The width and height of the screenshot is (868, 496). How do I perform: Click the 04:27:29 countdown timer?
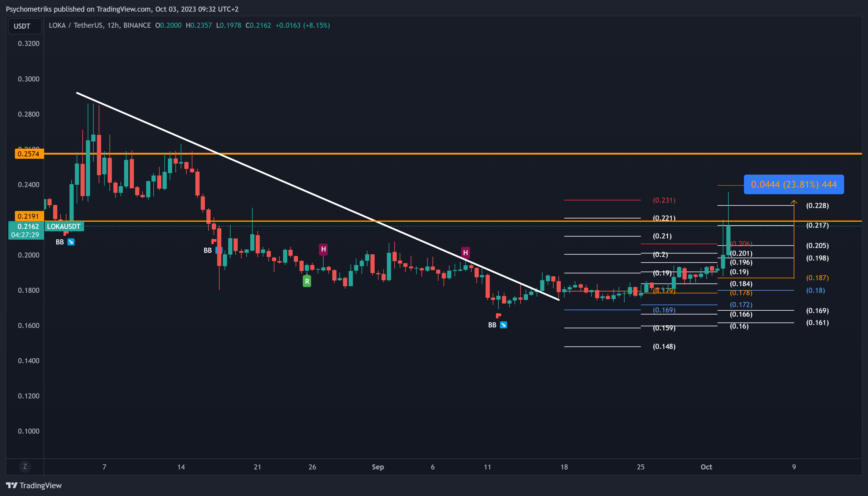tap(25, 235)
